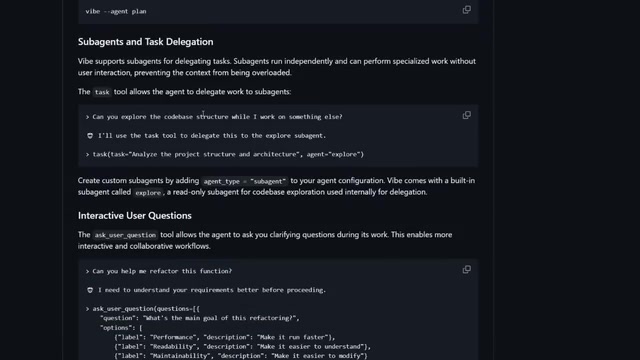Click the paragraph starting 'Vibe supports subagents'
The height and width of the screenshot is (360, 640).
pyautogui.click(x=277, y=67)
